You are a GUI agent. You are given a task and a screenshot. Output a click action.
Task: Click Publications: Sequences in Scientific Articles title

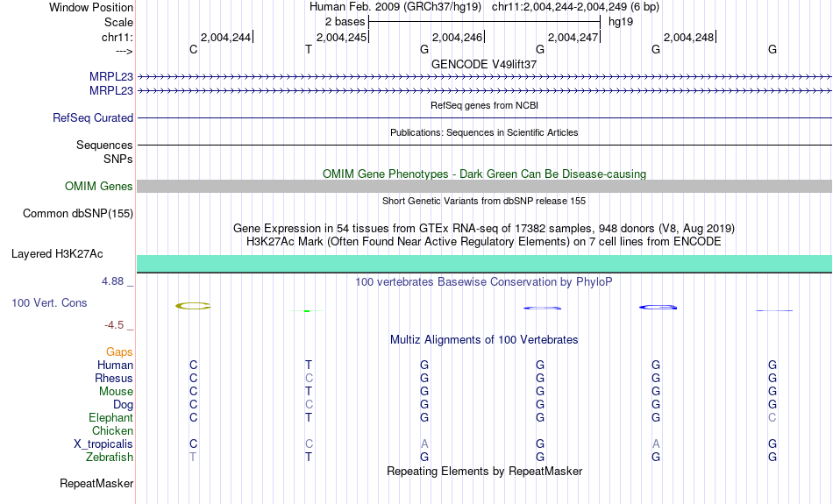point(484,132)
